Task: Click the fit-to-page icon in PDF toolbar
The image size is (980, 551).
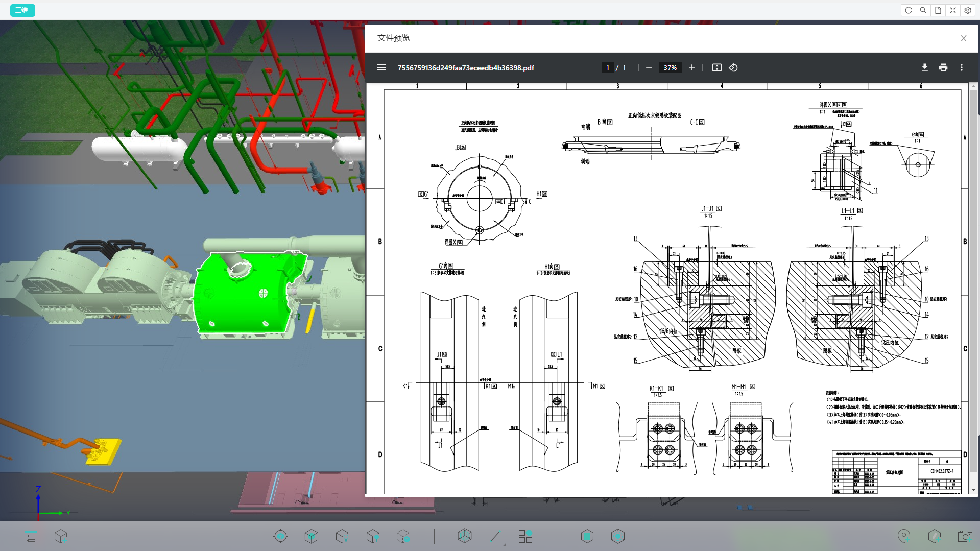Action: pos(717,67)
